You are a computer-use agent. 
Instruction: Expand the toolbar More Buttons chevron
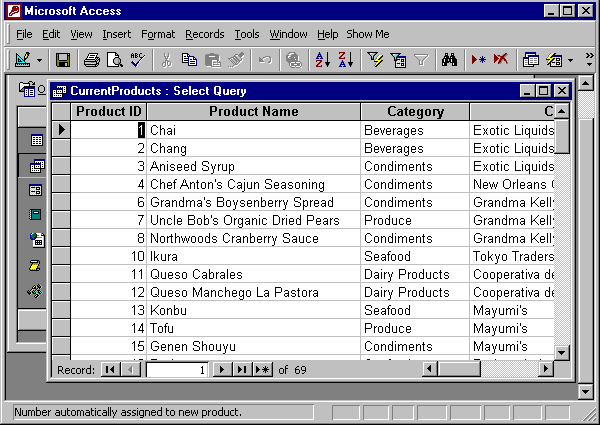pyautogui.click(x=589, y=59)
